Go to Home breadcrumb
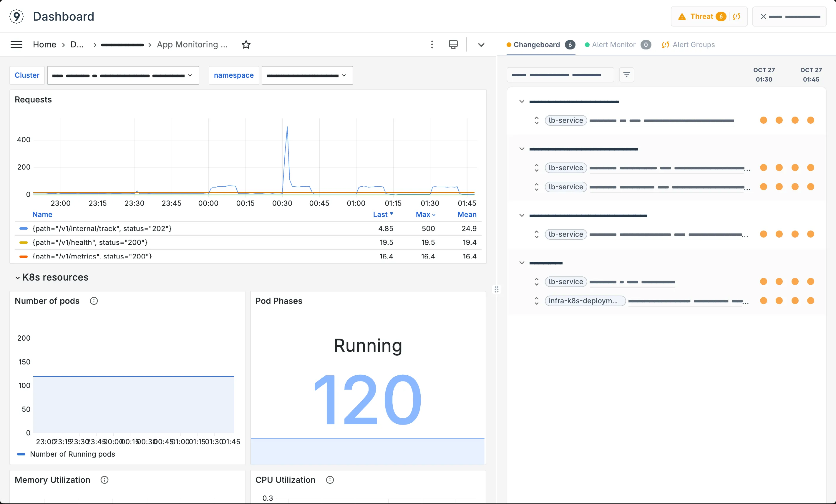Viewport: 836px width, 504px height. point(44,44)
